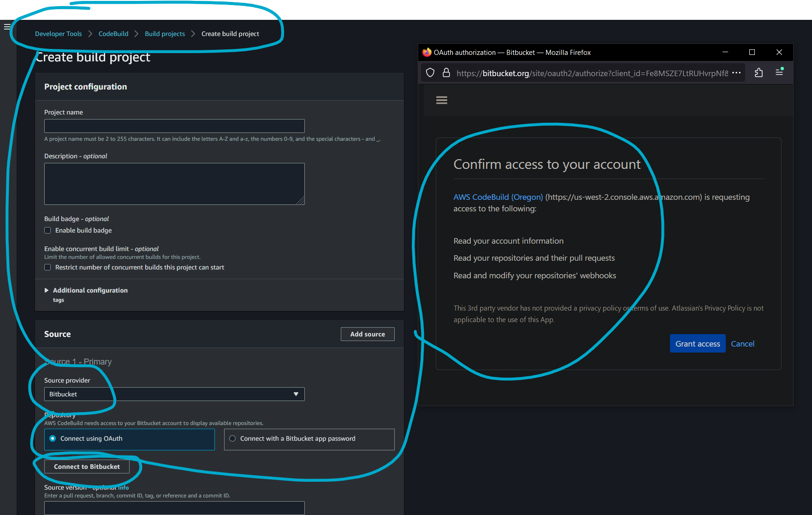Open the Source version Info link
Viewport: 812px width, 515px height.
[x=124, y=488]
